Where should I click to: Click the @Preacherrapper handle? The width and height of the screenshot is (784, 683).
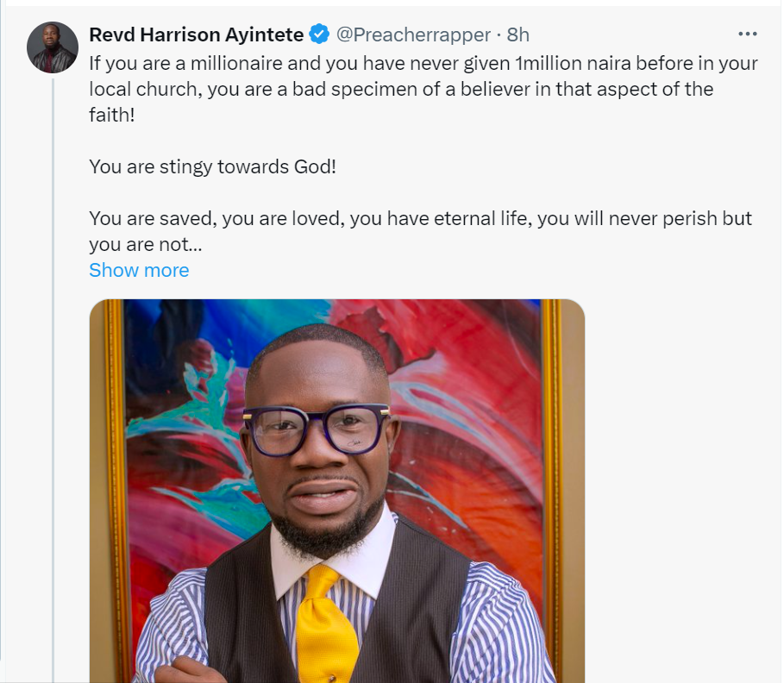pos(412,34)
